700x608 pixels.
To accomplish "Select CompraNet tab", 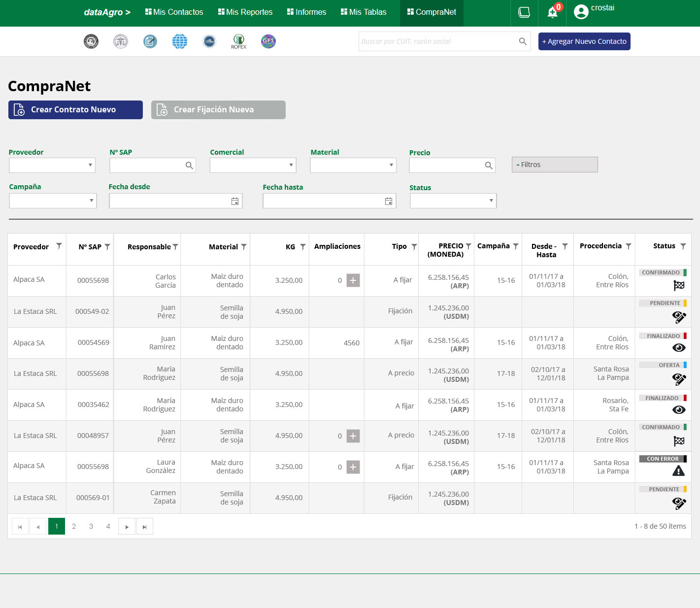I will [x=432, y=12].
